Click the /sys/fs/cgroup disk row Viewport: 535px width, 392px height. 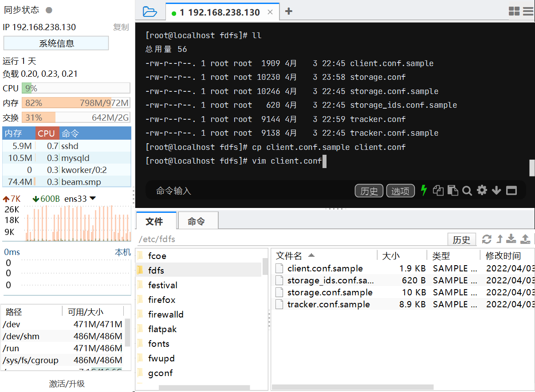63,360
